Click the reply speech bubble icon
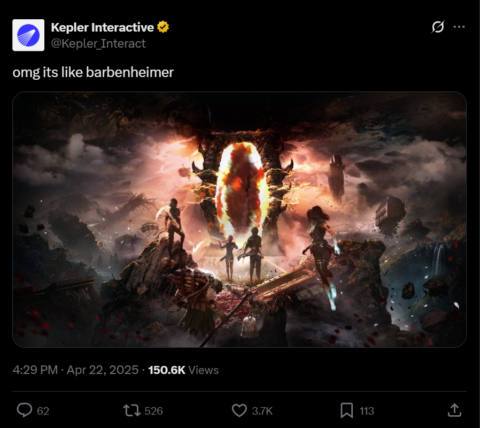 tap(25, 410)
